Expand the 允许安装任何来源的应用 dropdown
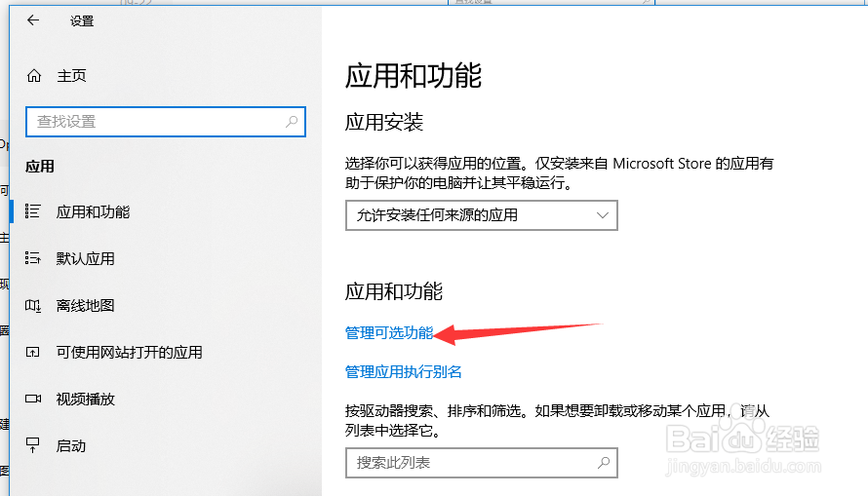This screenshot has height=496, width=868. coord(482,215)
